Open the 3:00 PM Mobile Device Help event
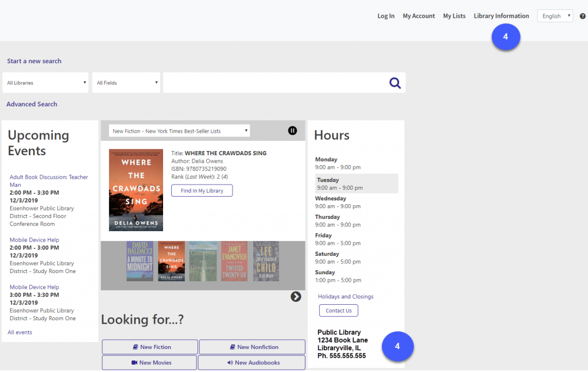Screen dimensions: 588x372 34,287
